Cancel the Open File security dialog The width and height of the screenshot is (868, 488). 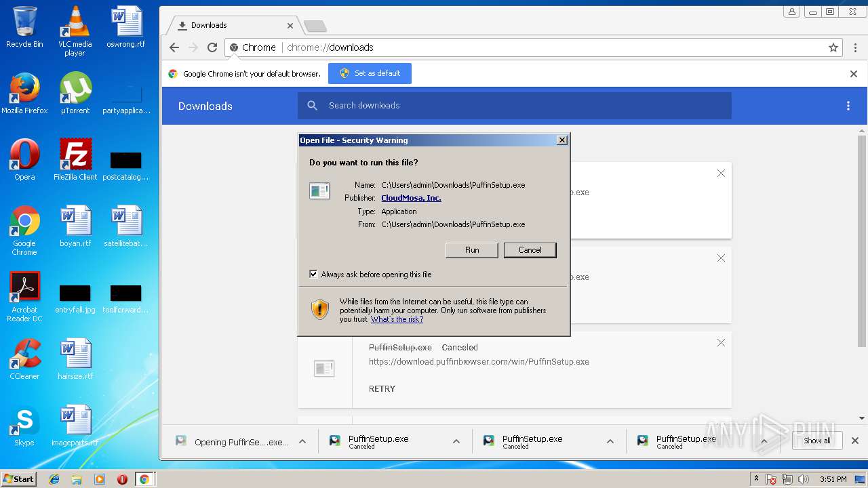click(530, 250)
